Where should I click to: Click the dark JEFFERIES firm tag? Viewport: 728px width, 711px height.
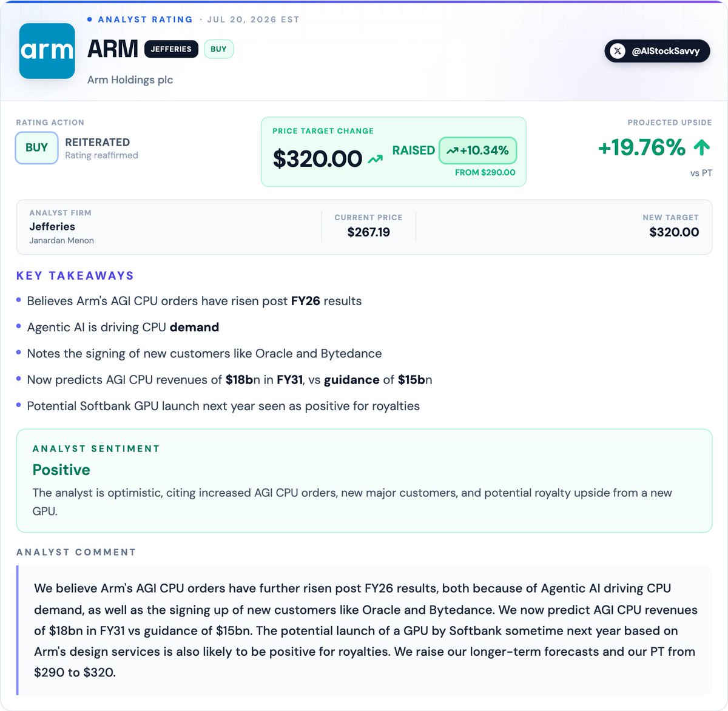[171, 49]
